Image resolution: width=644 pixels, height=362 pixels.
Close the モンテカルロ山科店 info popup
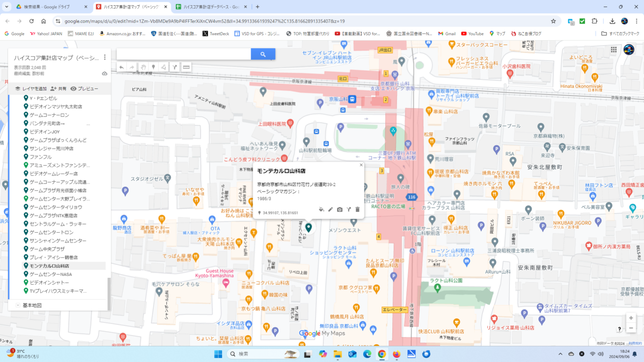361,165
